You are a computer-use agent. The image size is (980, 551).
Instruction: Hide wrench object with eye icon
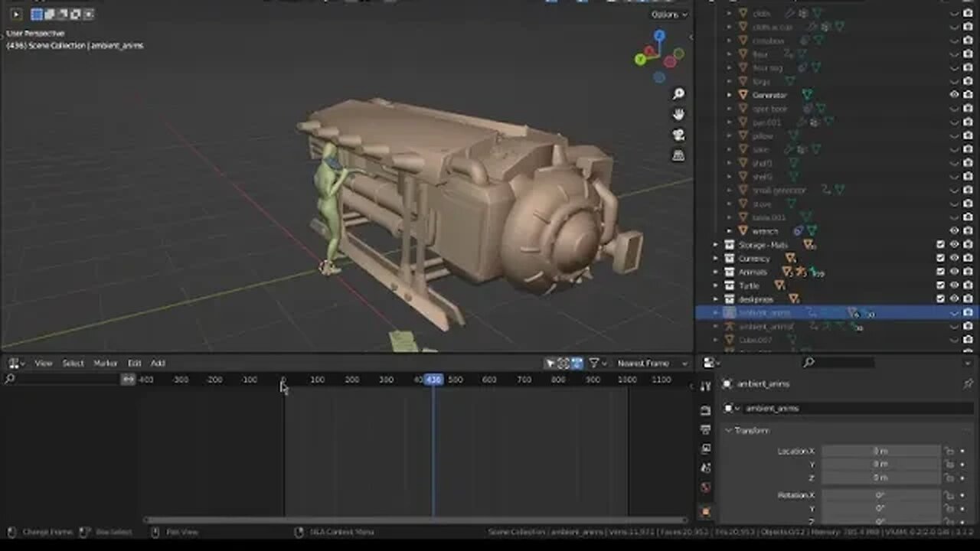pyautogui.click(x=954, y=231)
